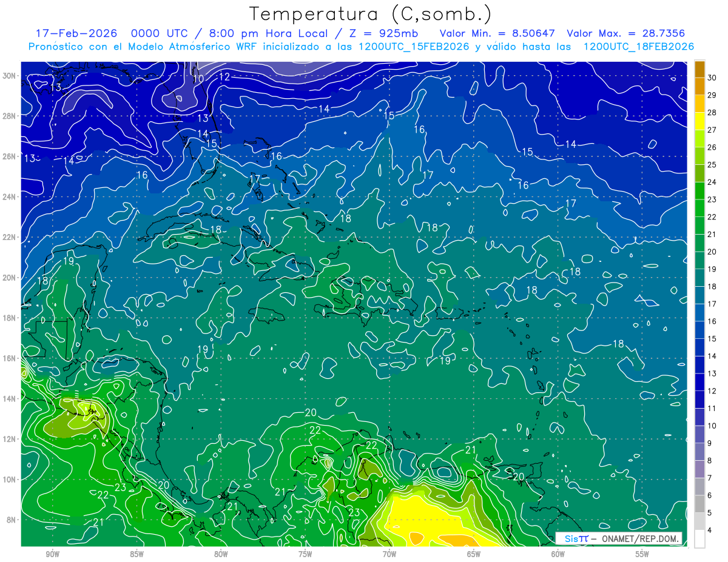Select the pressure level "Z = 925mb"
This screenshot has height=562, width=728.
pos(382,33)
